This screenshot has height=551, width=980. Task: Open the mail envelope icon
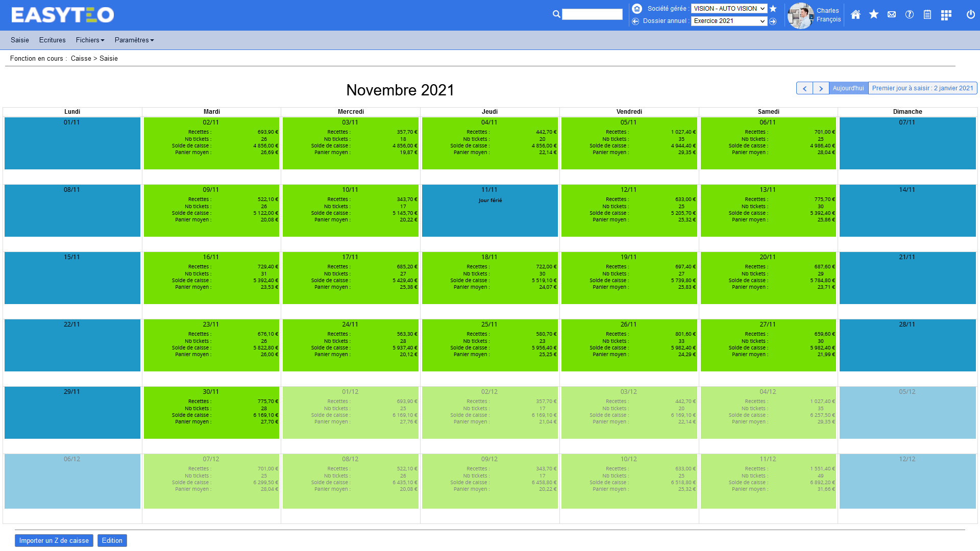892,15
